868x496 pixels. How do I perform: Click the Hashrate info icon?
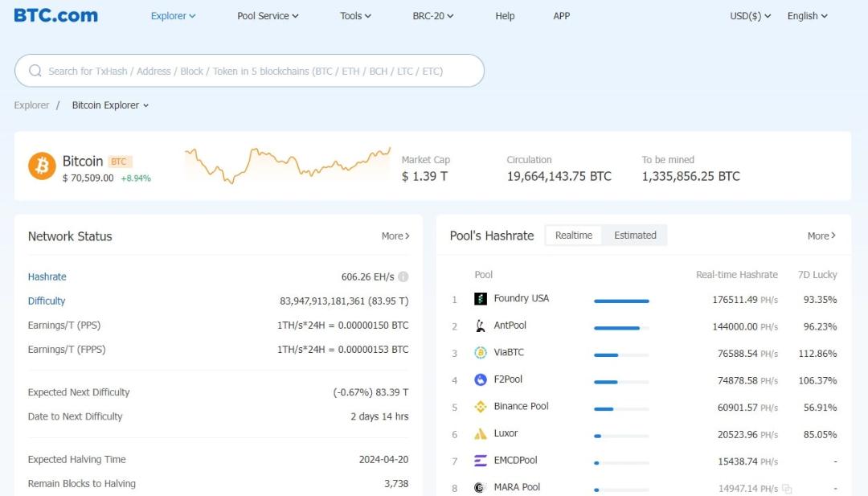(x=403, y=277)
